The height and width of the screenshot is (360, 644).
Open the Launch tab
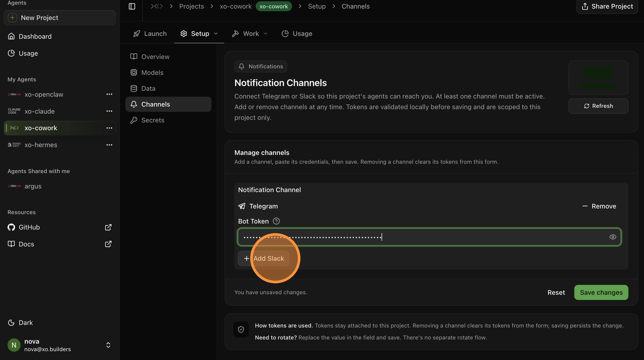pyautogui.click(x=150, y=34)
